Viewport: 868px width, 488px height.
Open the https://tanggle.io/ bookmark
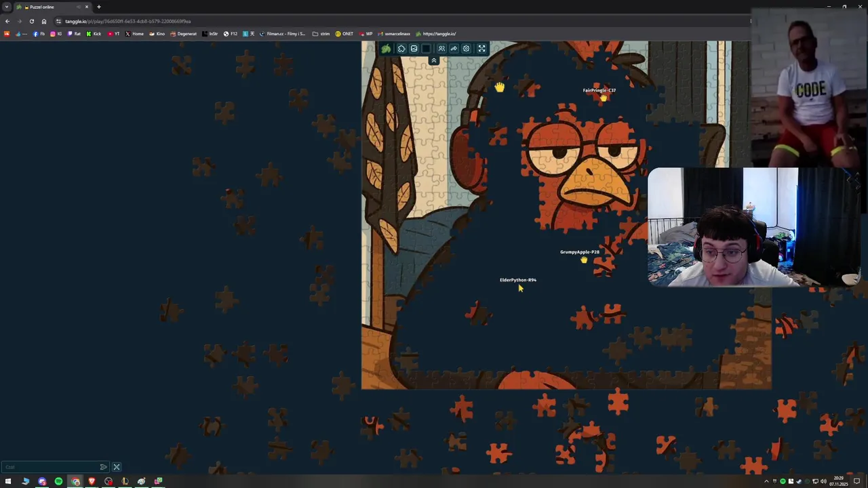[x=435, y=34]
